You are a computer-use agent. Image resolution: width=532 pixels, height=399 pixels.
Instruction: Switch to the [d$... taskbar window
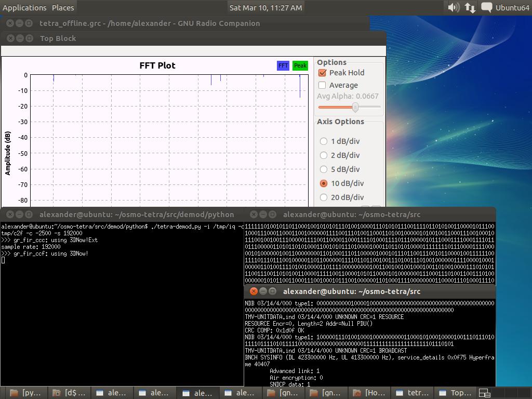pos(68,393)
